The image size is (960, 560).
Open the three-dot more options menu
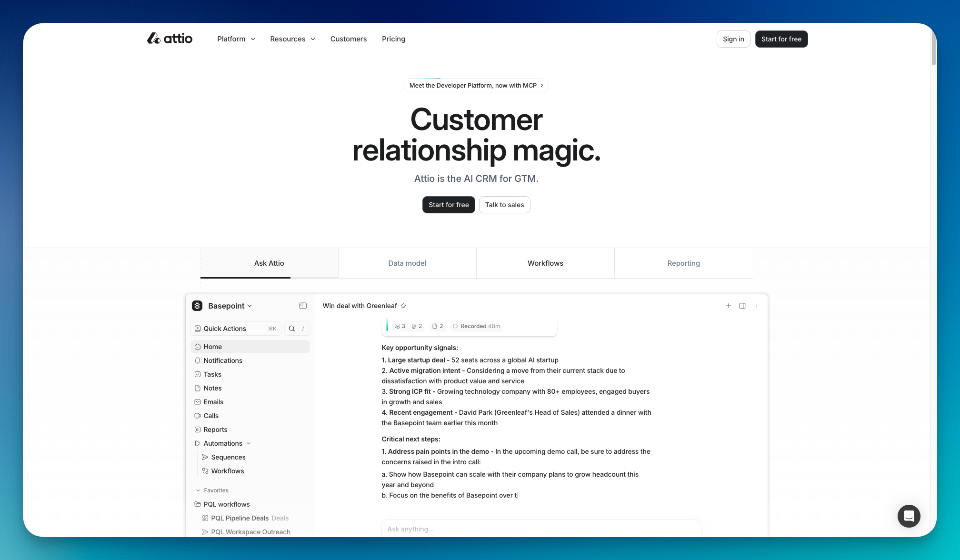click(x=756, y=306)
